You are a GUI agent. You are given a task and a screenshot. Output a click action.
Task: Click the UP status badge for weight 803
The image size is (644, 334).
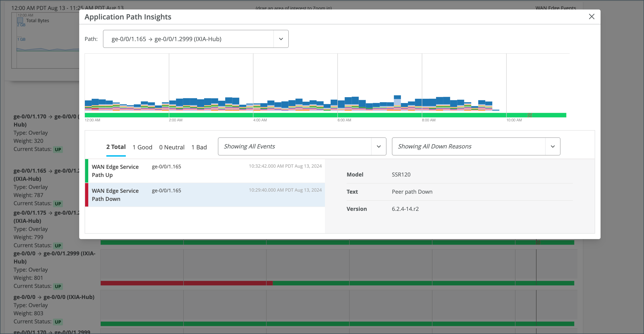[x=58, y=322]
